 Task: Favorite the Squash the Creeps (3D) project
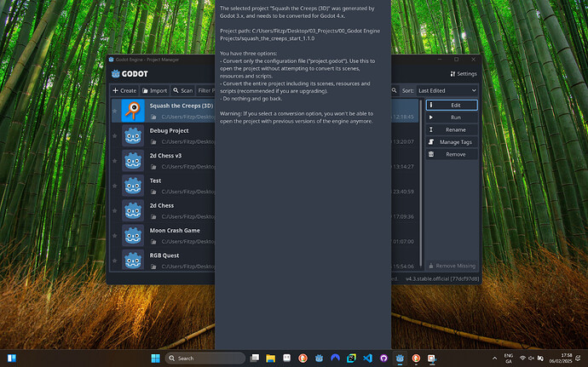115,111
